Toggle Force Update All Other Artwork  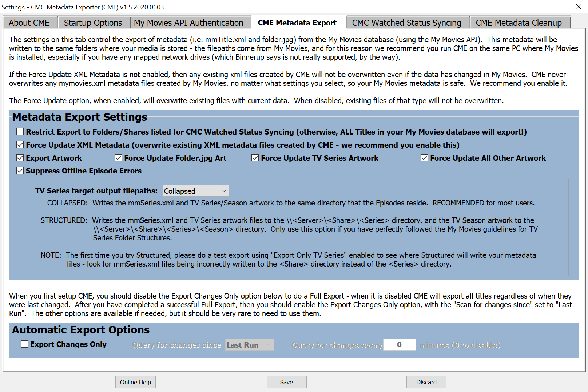point(424,158)
